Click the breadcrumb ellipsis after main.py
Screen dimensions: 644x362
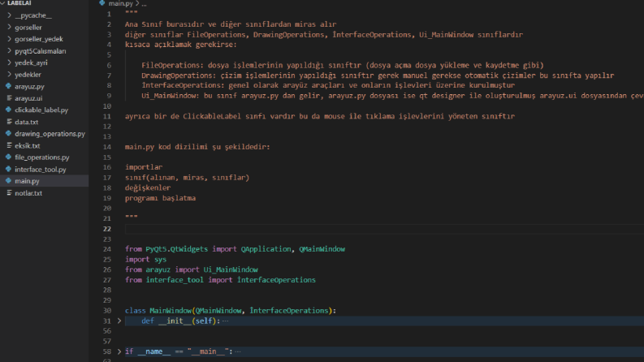[144, 3]
